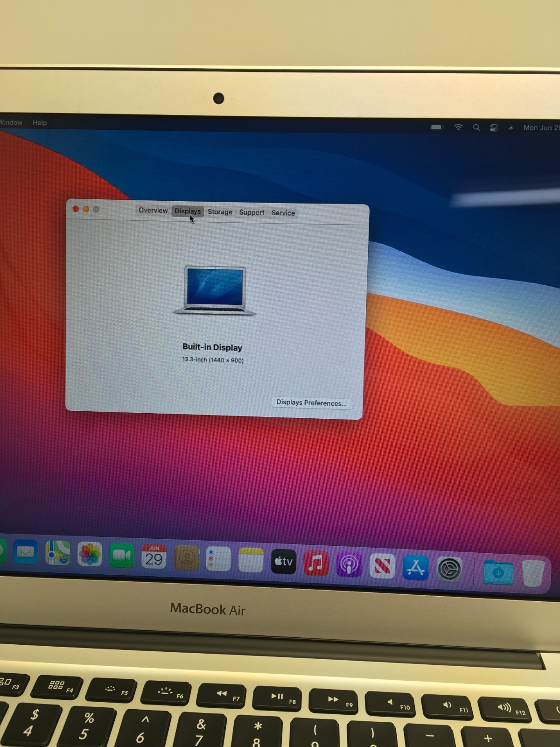Minimize the About This Mac window

(86, 209)
